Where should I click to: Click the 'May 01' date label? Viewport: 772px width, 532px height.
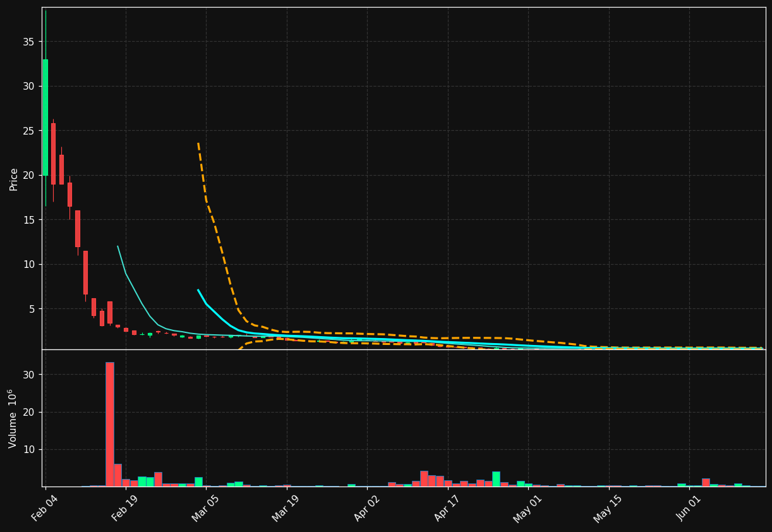pyautogui.click(x=528, y=508)
